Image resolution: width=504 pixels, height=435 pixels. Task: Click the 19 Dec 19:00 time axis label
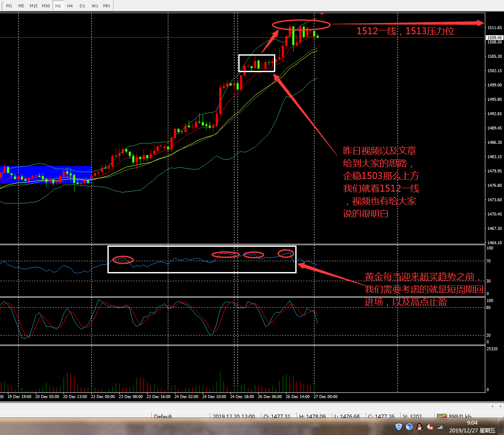19,396
